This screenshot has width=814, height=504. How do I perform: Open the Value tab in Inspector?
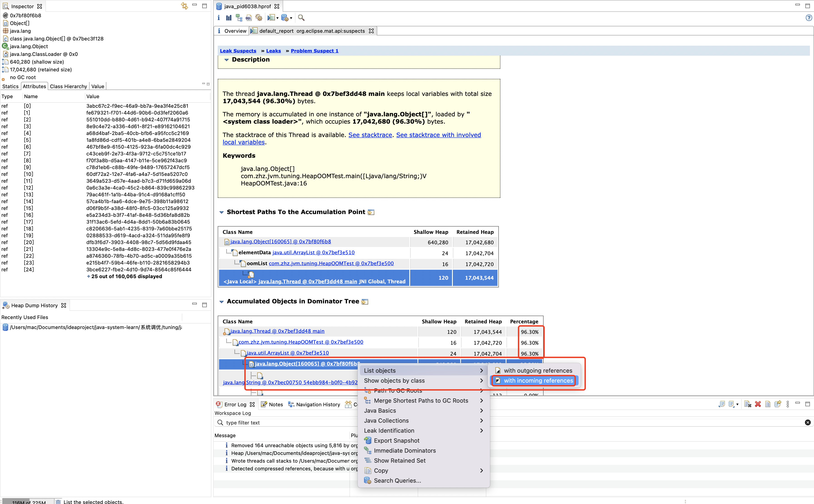point(98,86)
